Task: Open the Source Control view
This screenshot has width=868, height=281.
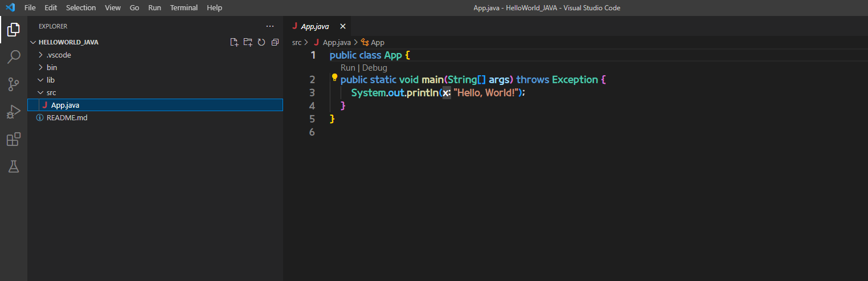Action: (x=14, y=84)
